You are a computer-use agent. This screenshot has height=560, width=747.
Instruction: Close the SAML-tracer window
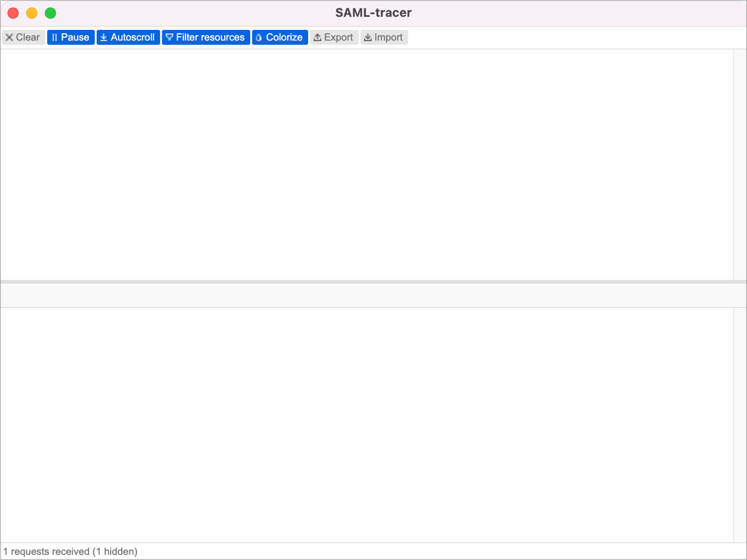tap(13, 13)
